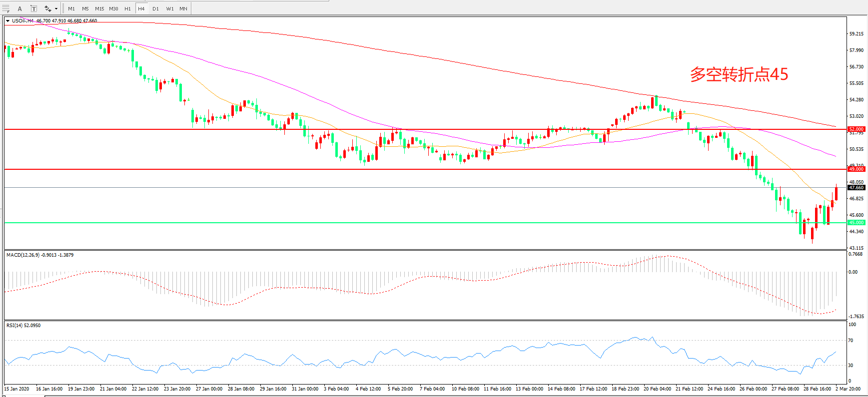
Task: Select the red Chinese text annotation on the chart
Action: pyautogui.click(x=739, y=74)
